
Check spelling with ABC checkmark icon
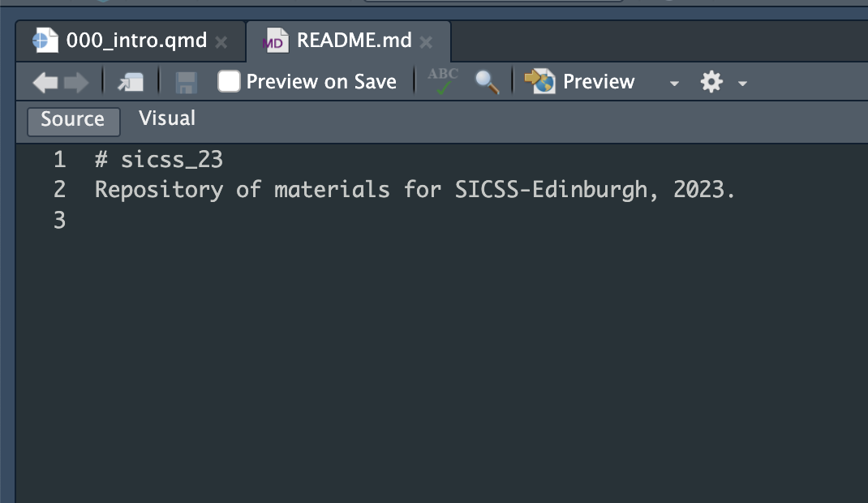click(x=443, y=81)
